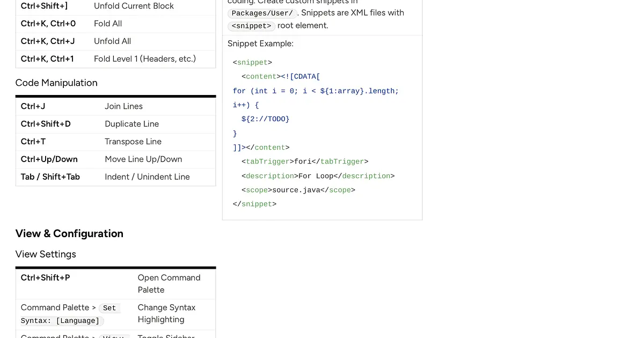Image resolution: width=644 pixels, height=338 pixels.
Task: Select the Ctrl+Shift+P shortcut cell
Action: click(x=45, y=277)
